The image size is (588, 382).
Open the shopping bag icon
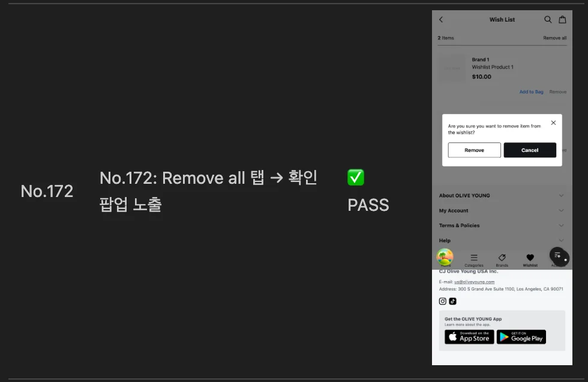pyautogui.click(x=562, y=19)
